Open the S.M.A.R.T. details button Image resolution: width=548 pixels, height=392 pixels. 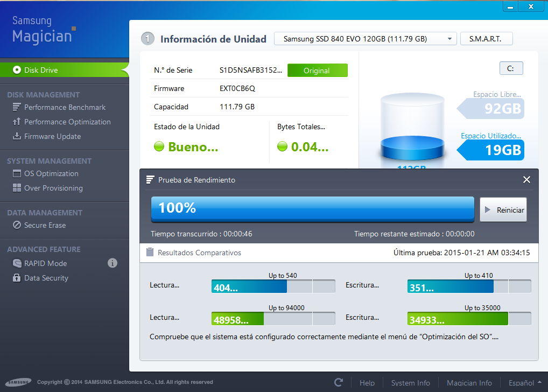(486, 39)
